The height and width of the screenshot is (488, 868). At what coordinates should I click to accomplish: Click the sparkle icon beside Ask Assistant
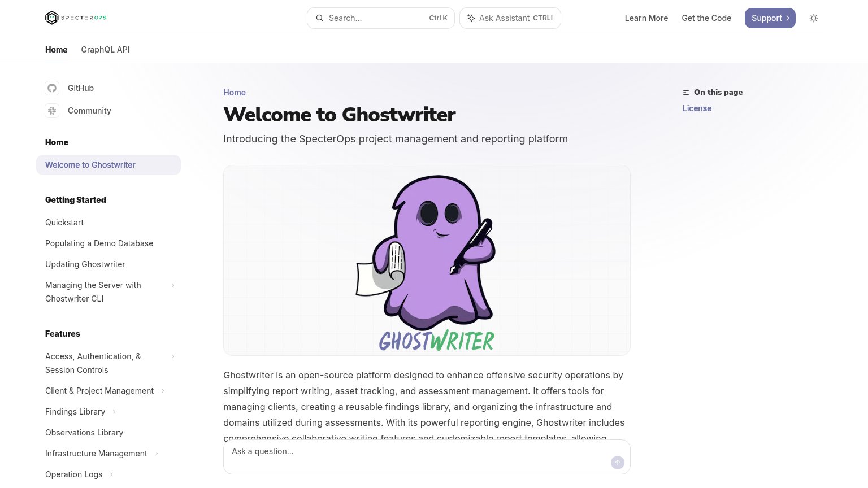(x=471, y=18)
